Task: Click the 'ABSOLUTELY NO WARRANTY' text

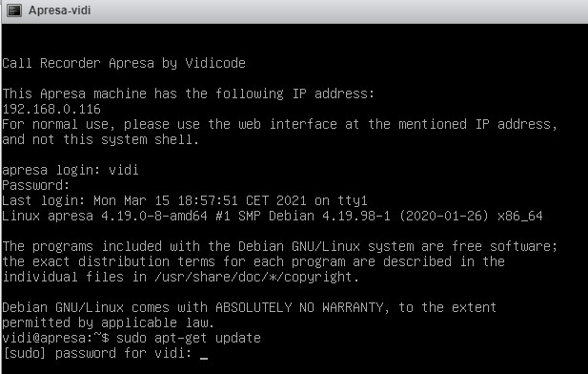Action: pyautogui.click(x=299, y=307)
